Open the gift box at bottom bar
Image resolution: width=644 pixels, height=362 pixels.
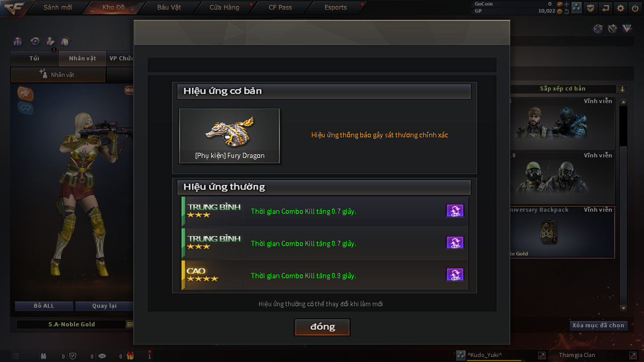coord(130,356)
